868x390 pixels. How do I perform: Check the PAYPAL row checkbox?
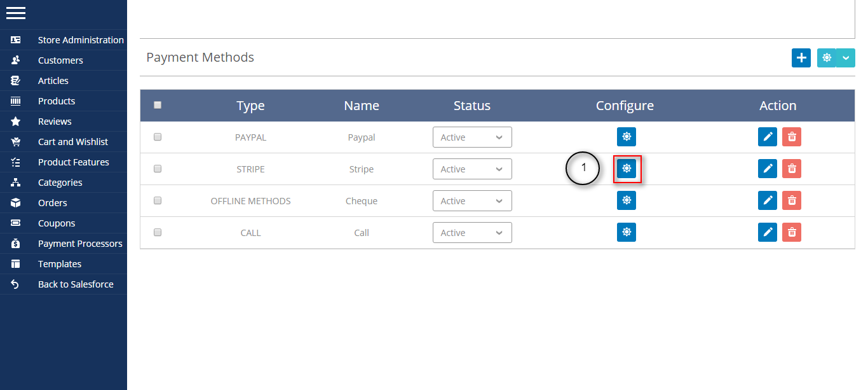point(158,137)
